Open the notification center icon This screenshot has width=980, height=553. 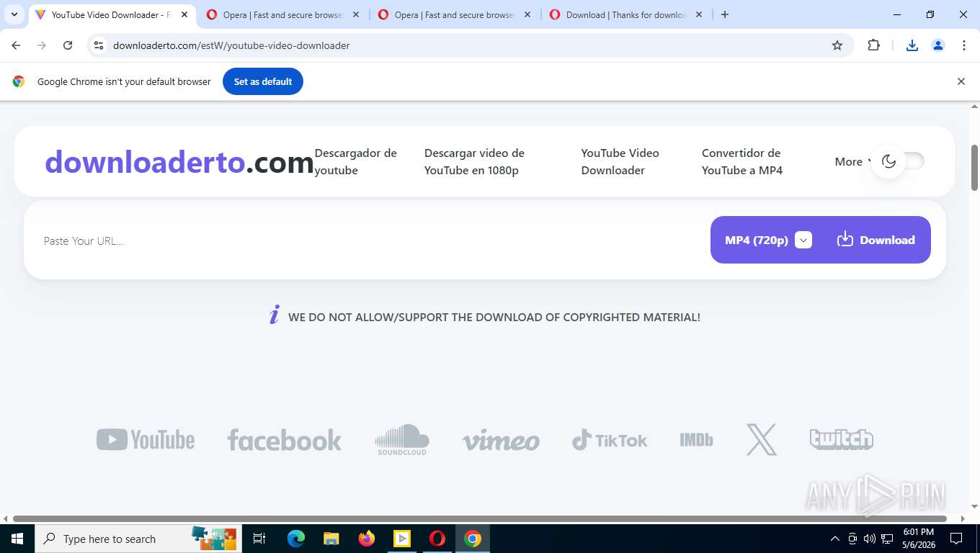956,539
